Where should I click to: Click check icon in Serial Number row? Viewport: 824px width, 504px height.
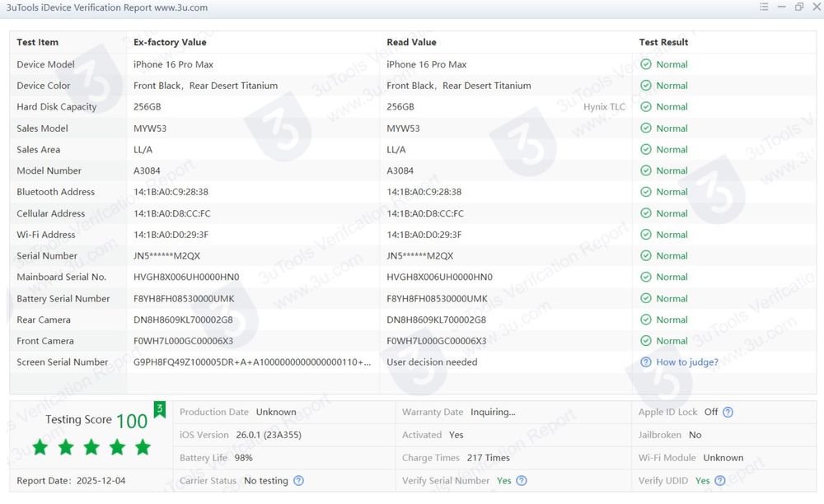[x=646, y=255]
